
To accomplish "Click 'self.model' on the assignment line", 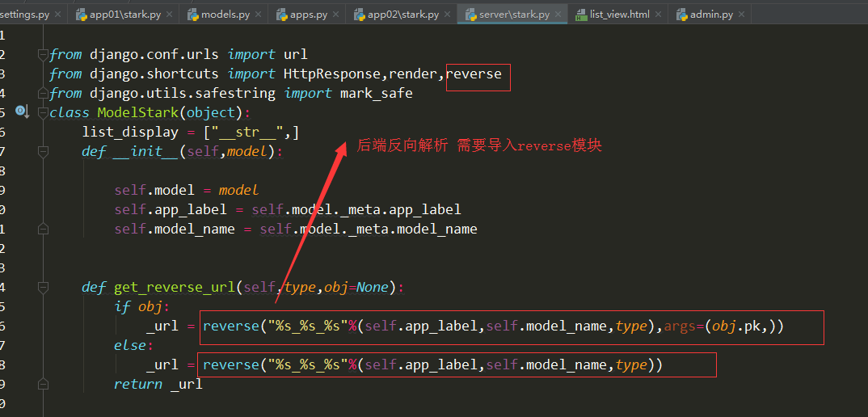I will (x=154, y=190).
